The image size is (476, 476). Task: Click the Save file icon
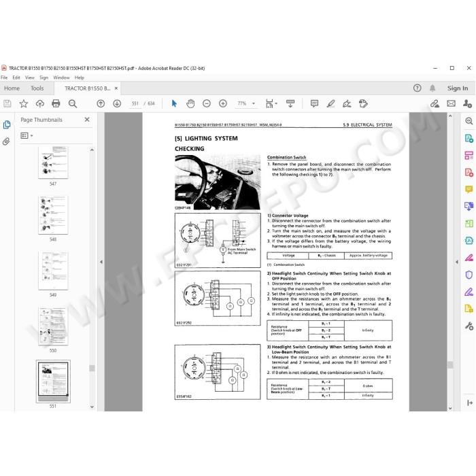click(7, 104)
